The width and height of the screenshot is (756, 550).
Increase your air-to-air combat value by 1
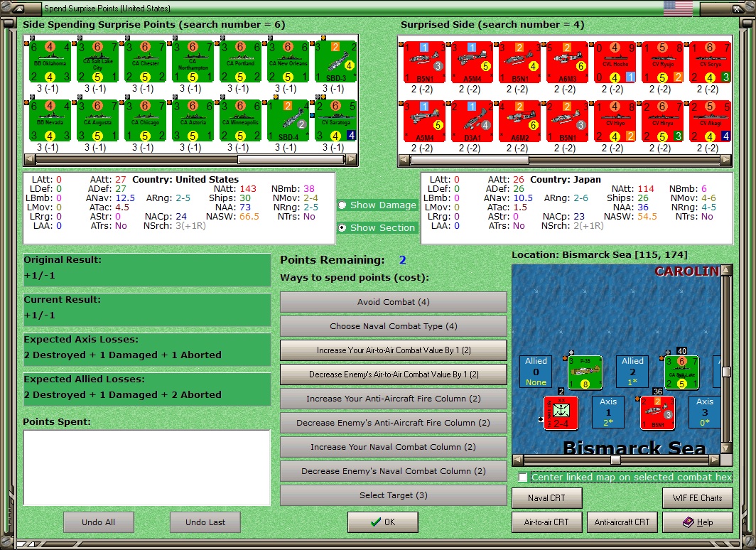tap(394, 350)
